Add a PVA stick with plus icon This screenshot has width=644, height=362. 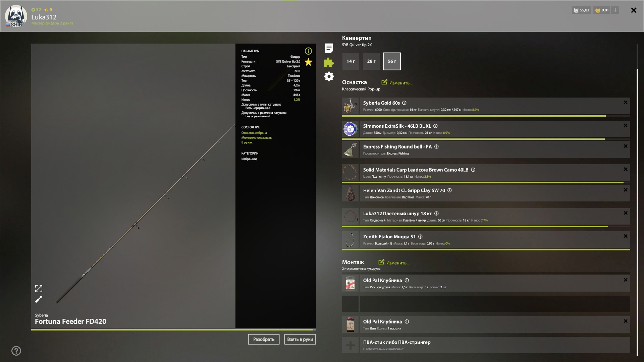[x=350, y=345]
